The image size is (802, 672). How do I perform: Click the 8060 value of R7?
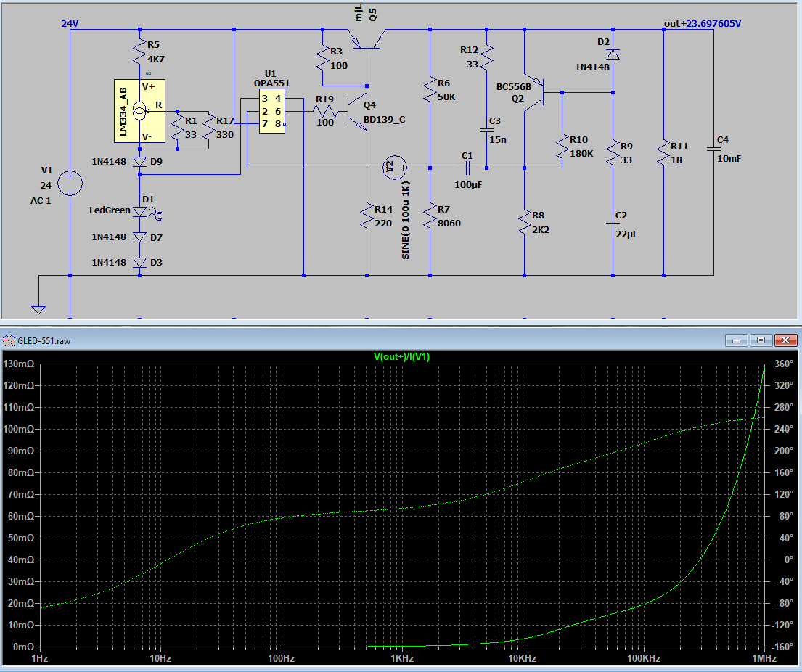[449, 224]
